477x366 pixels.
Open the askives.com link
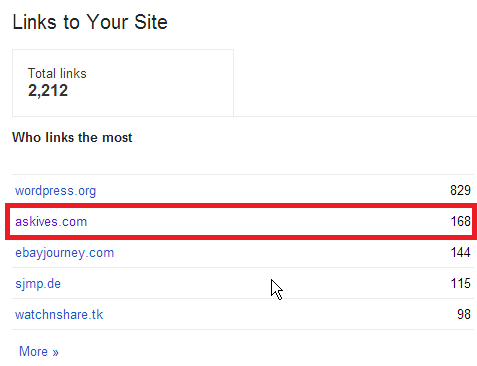tap(51, 222)
